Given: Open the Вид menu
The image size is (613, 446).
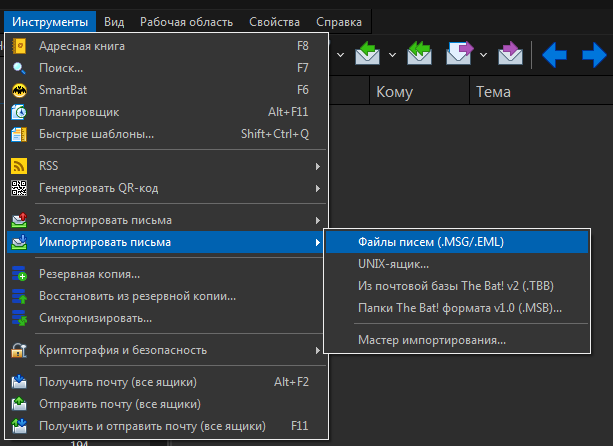Looking at the screenshot, I should click(x=114, y=22).
